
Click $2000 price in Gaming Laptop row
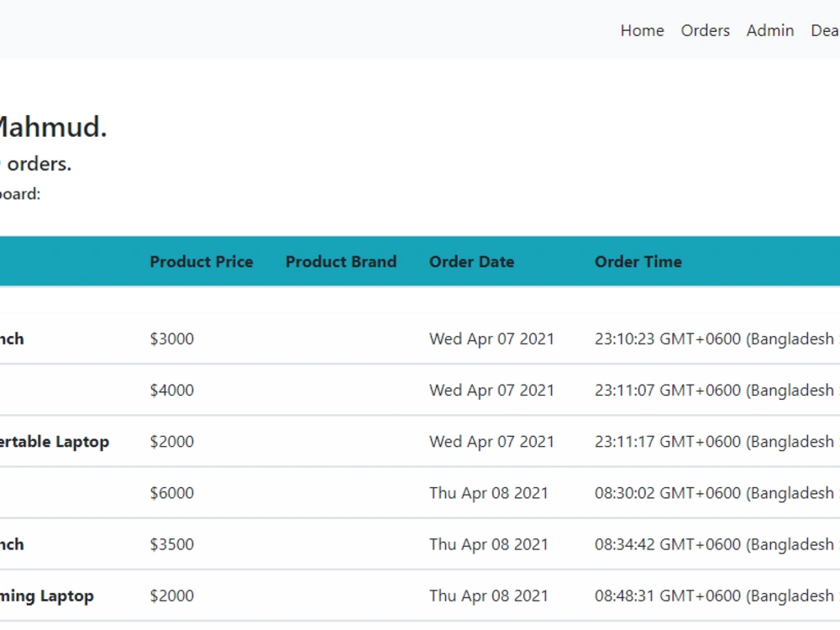pos(172,596)
